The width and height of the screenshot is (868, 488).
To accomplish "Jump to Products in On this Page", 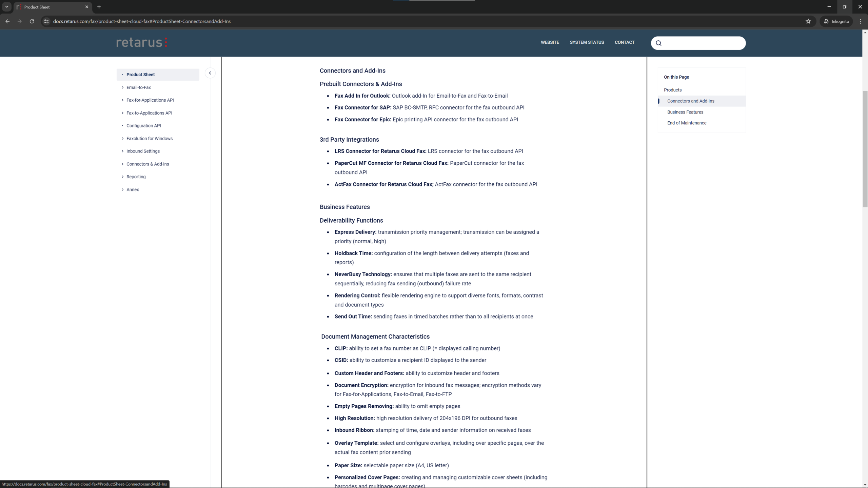I will (x=673, y=90).
